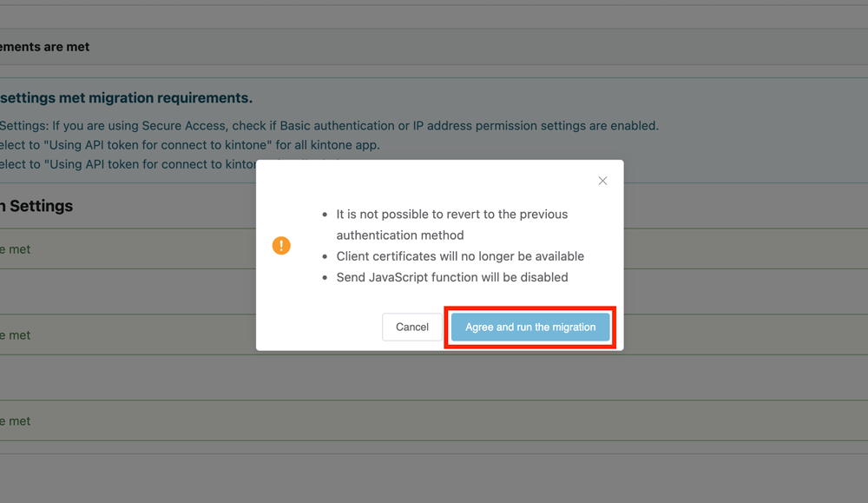
Task: Click the partially hidden third API token line
Action: tap(128, 164)
